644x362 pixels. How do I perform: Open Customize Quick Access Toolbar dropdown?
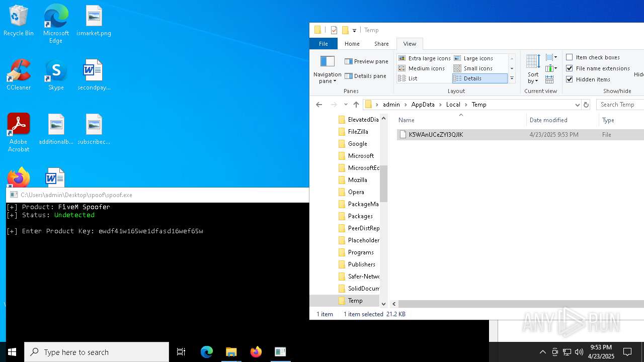click(x=354, y=30)
